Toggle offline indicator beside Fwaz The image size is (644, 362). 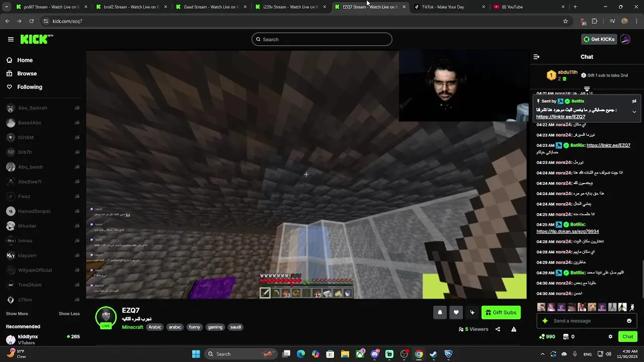point(77,197)
